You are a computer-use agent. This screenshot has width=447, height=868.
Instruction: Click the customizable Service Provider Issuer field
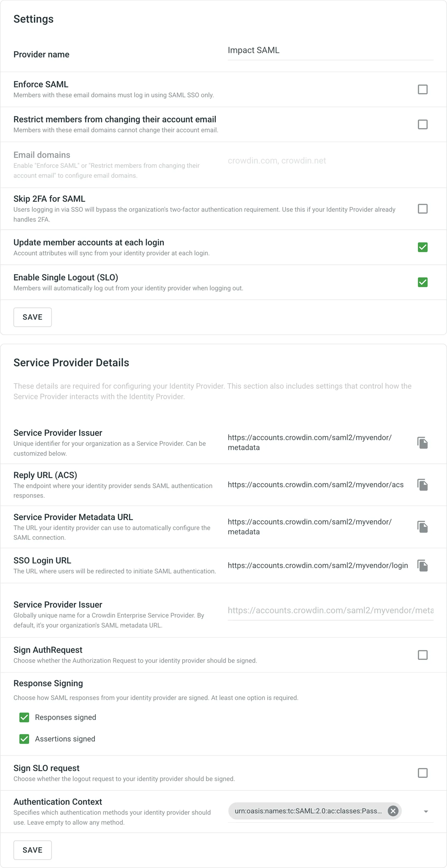point(330,611)
